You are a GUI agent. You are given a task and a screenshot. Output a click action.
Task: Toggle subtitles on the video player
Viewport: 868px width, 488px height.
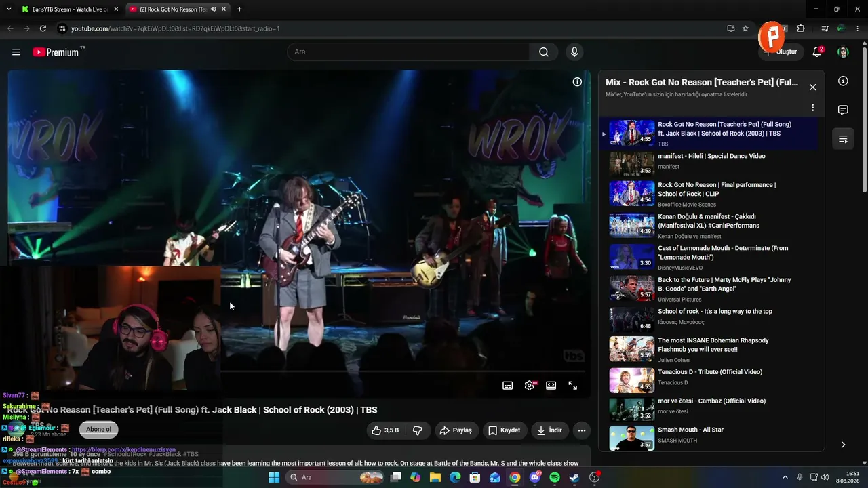tap(507, 386)
